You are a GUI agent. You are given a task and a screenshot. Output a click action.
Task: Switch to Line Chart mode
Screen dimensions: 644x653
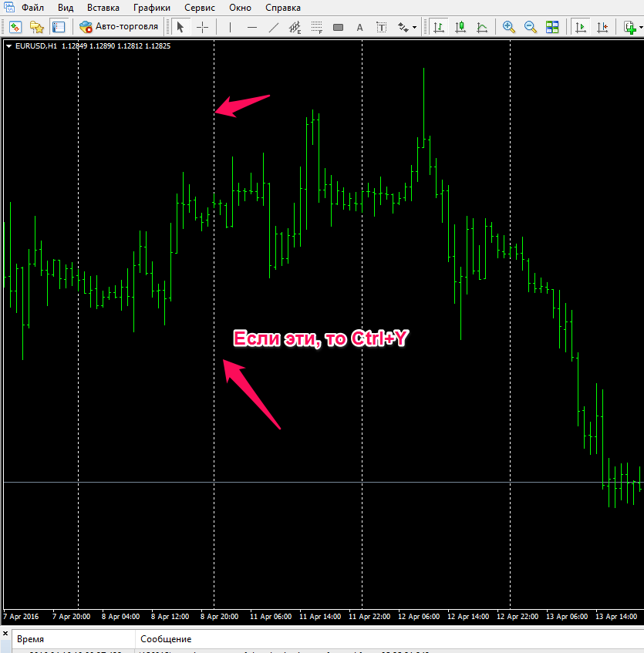coord(482,28)
